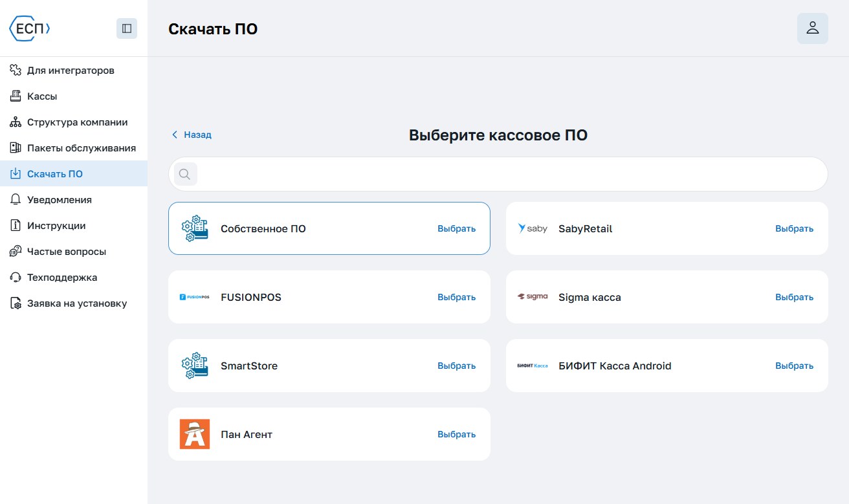Click the magnifier search icon

click(x=185, y=174)
